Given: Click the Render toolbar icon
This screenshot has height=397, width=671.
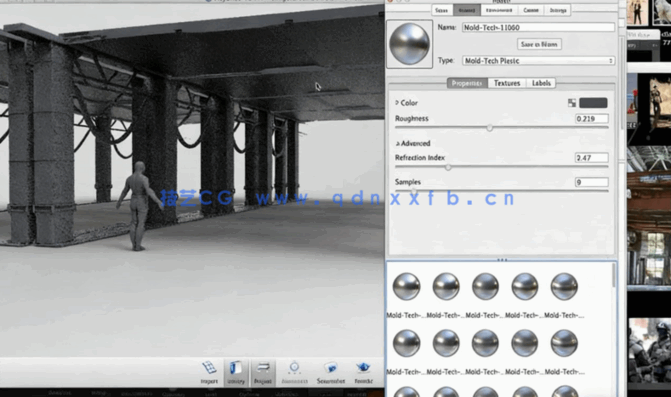Looking at the screenshot, I should 363,372.
